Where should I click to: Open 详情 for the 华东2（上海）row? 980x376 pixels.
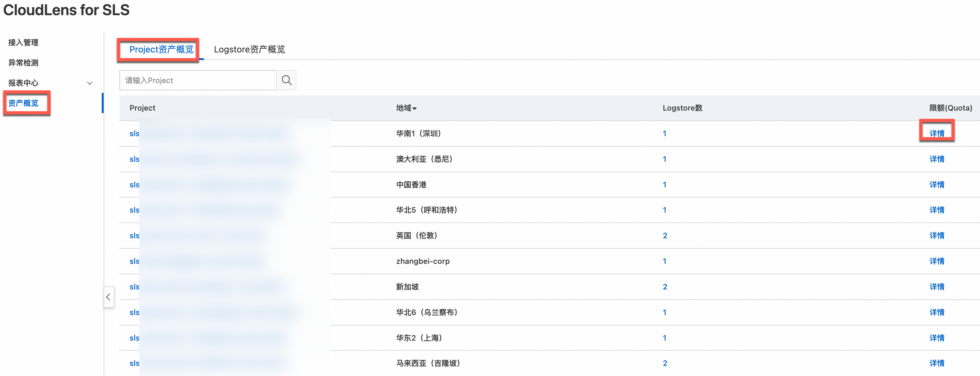click(937, 338)
